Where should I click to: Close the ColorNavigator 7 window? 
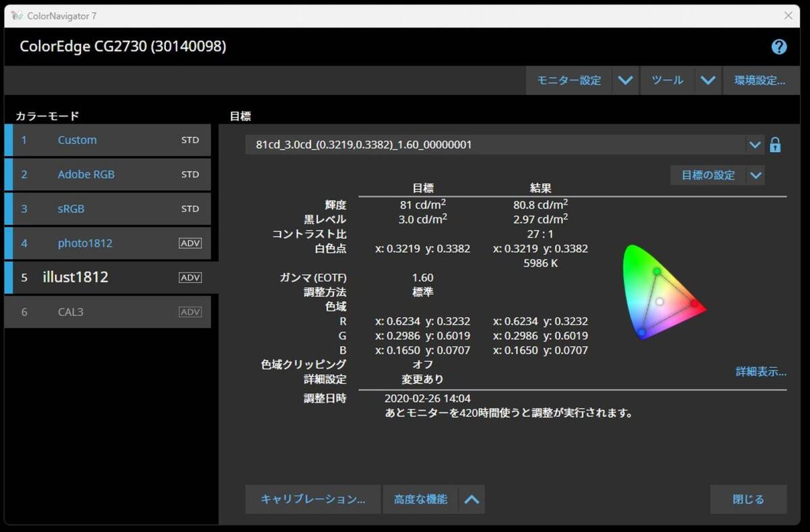coord(788,16)
